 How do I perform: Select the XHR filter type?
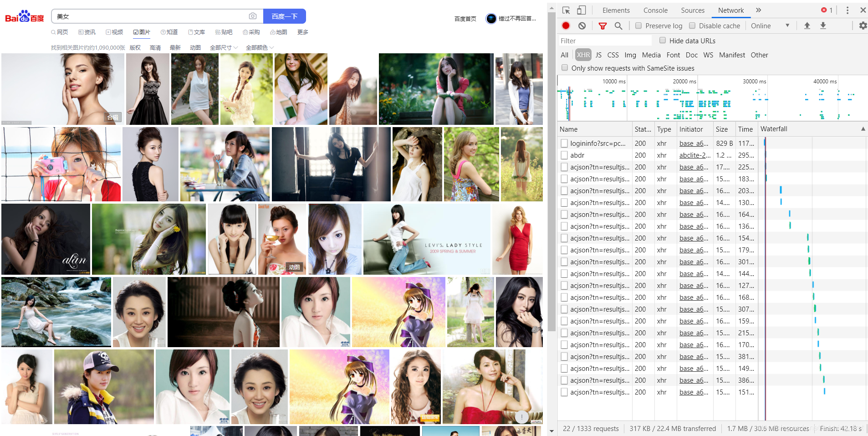(x=583, y=55)
